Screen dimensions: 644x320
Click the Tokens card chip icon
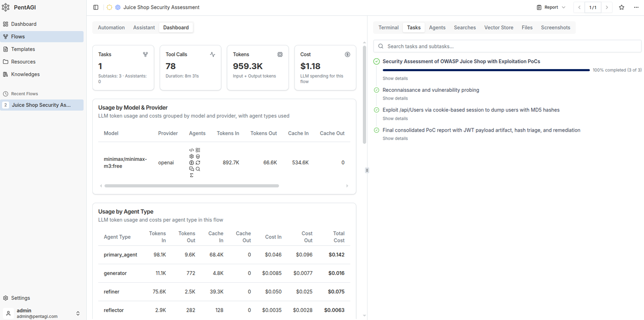[x=280, y=54]
